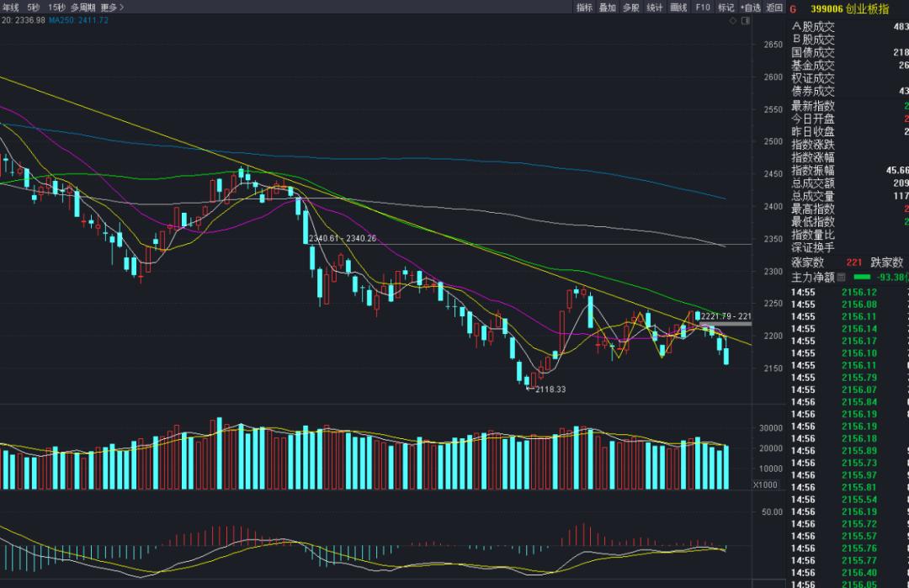Switch to the 年线 period
The width and height of the screenshot is (909, 588).
(10, 8)
